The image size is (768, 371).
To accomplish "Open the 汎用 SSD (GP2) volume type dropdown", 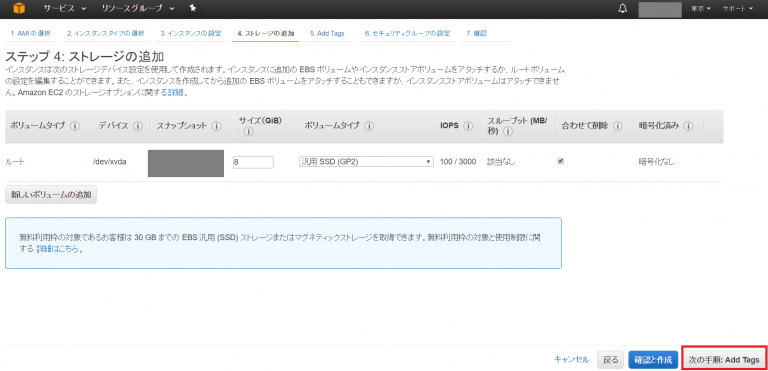I will (x=366, y=162).
